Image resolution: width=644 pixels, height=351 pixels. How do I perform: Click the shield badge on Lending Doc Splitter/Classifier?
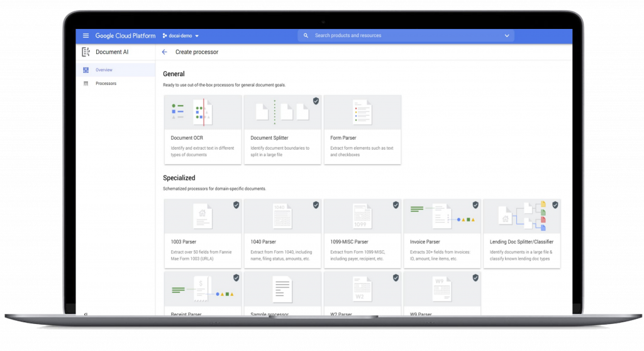point(555,204)
